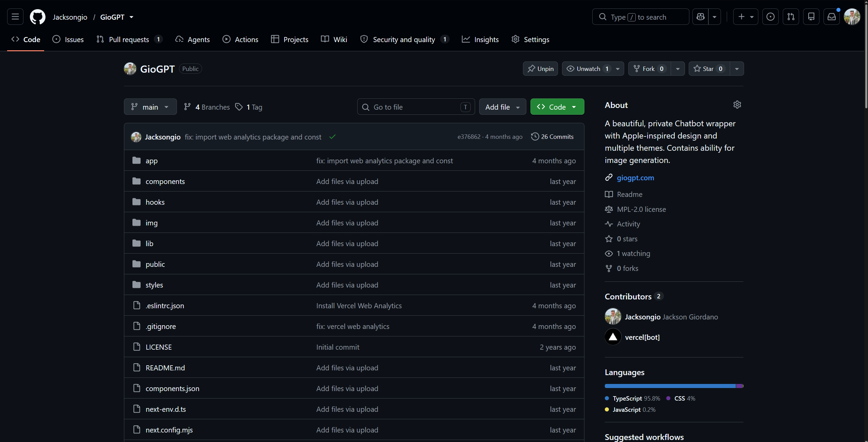The width and height of the screenshot is (868, 442).
Task: Expand the Star lists dropdown arrow
Action: 737,69
